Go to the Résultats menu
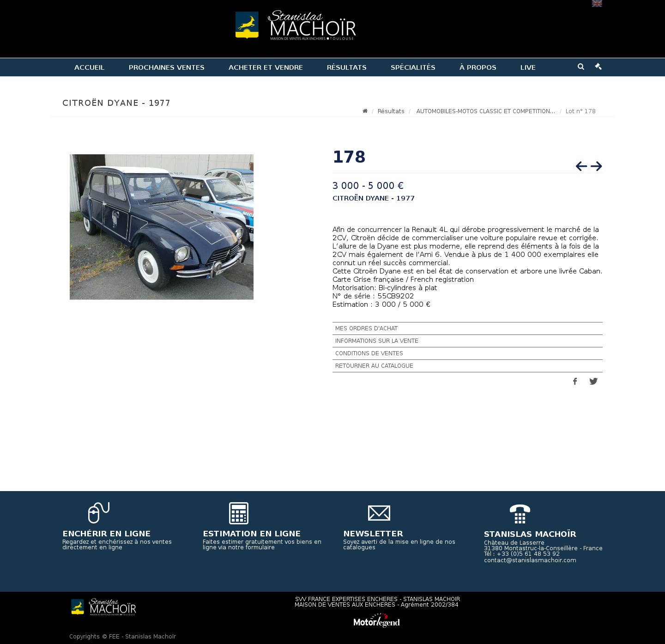 click(347, 67)
